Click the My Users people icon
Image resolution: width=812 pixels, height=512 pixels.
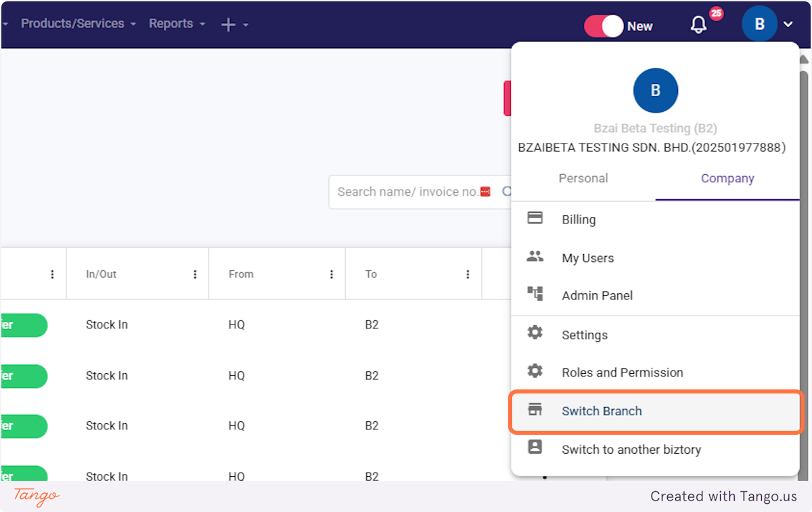[535, 257]
